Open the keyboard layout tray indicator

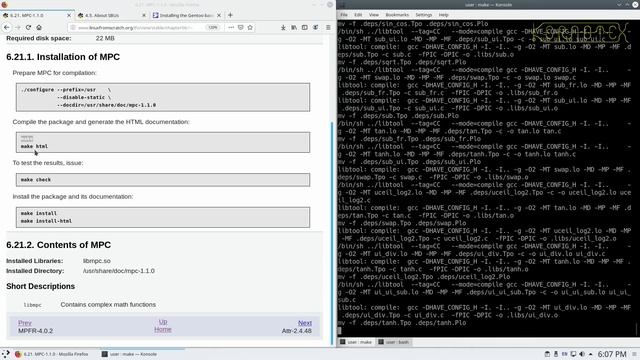pos(564,354)
